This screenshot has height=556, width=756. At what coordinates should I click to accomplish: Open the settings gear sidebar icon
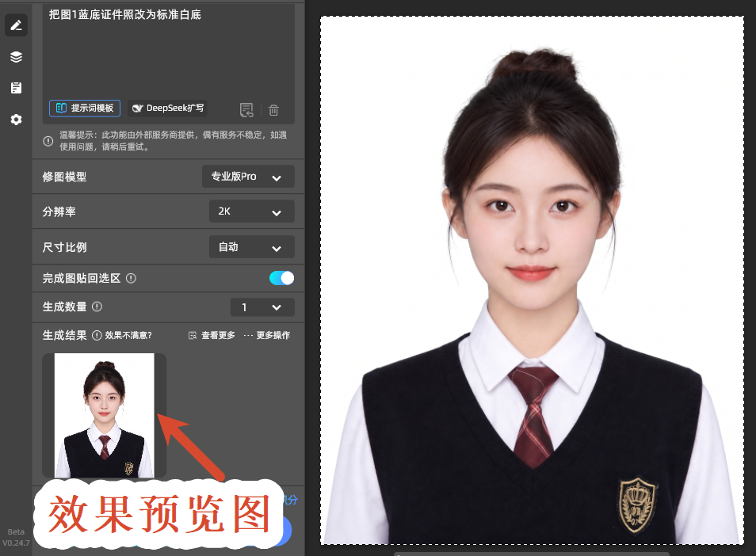point(16,119)
